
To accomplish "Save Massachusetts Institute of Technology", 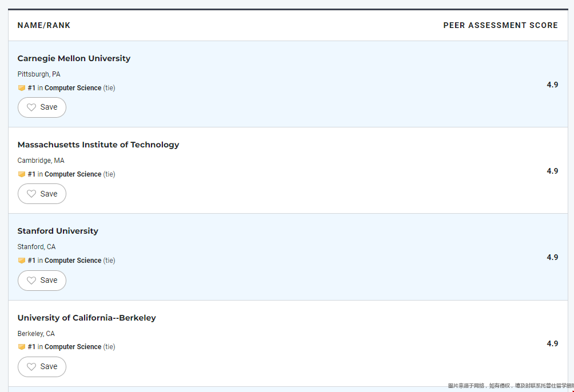I will [x=42, y=194].
